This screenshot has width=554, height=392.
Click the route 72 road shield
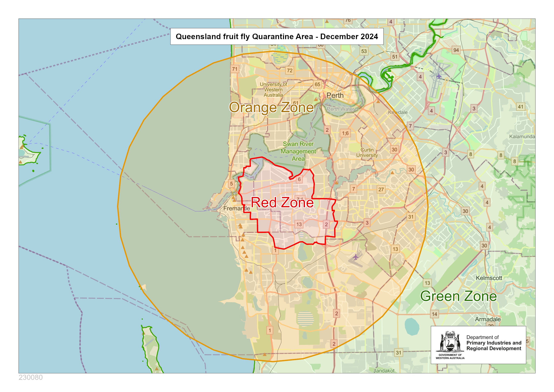pos(289,70)
